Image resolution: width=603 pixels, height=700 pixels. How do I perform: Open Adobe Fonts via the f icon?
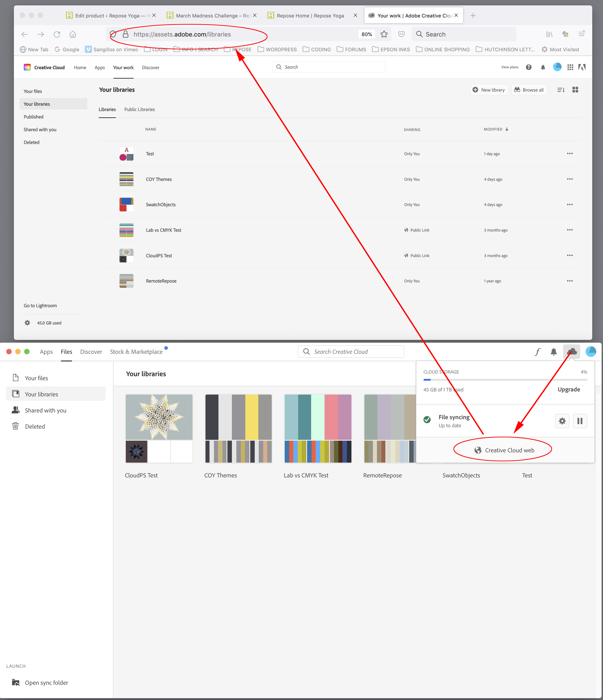537,351
